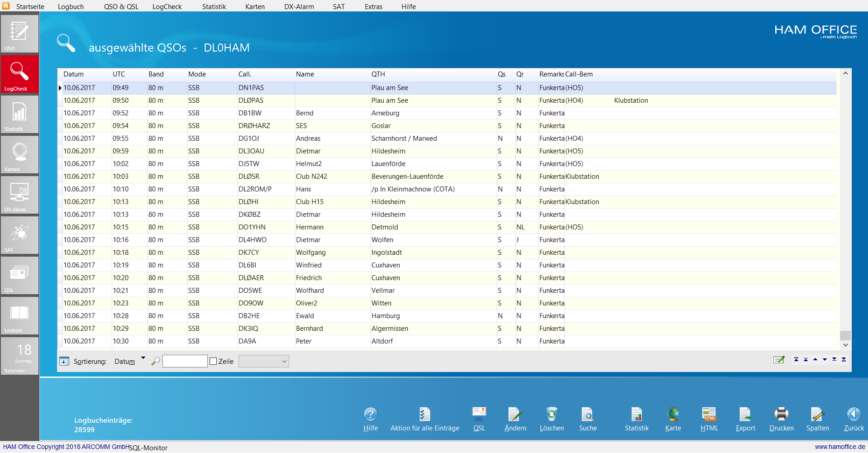868x453 pixels.
Task: Open DX-Alarm monitor in the sidebar
Action: (x=19, y=195)
